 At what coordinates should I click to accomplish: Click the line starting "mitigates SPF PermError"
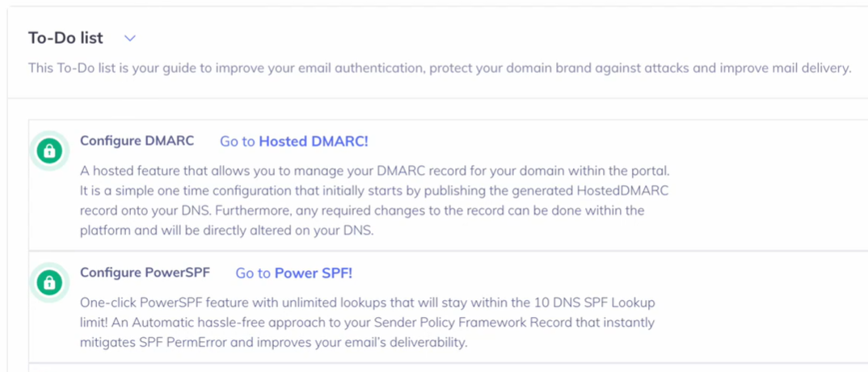point(274,342)
